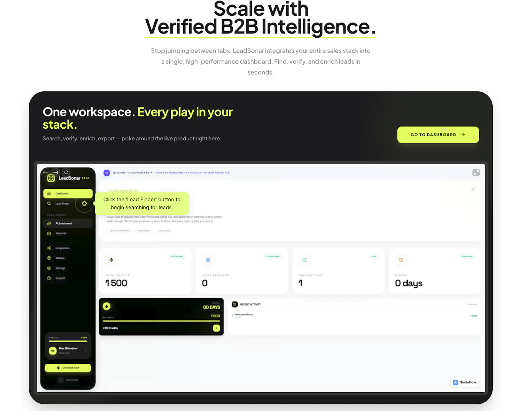Expand the demo to fullscreen
Image resolution: width=532 pixels, height=411 pixels.
pos(476,172)
